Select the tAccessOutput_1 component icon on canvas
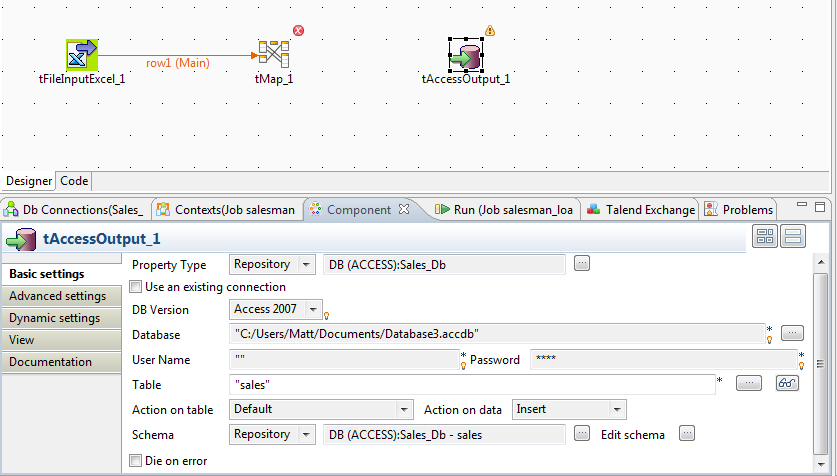Image resolution: width=837 pixels, height=476 pixels. coord(466,55)
